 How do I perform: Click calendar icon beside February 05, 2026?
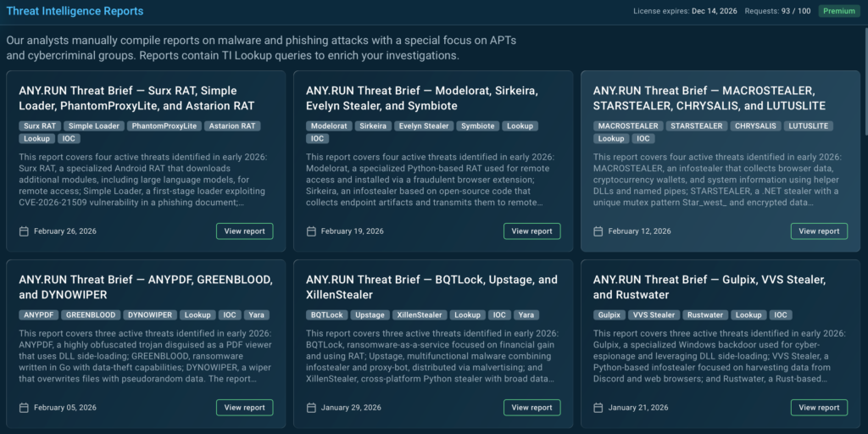point(24,408)
